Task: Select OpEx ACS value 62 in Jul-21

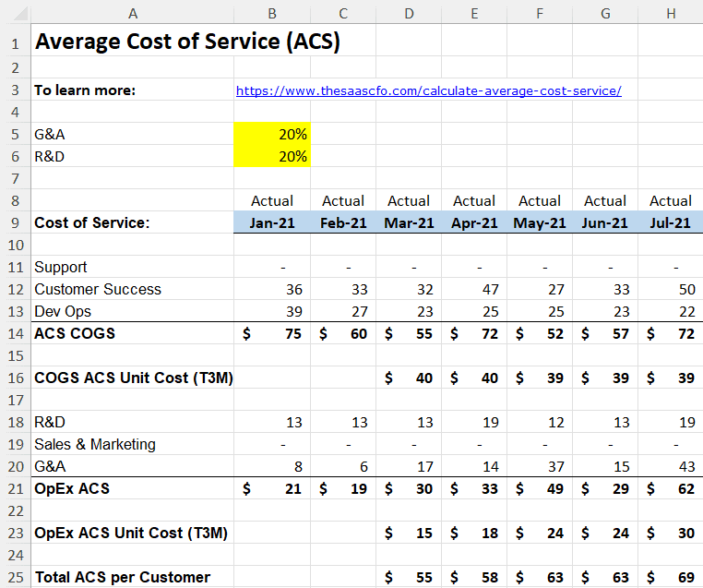Action: pos(671,488)
